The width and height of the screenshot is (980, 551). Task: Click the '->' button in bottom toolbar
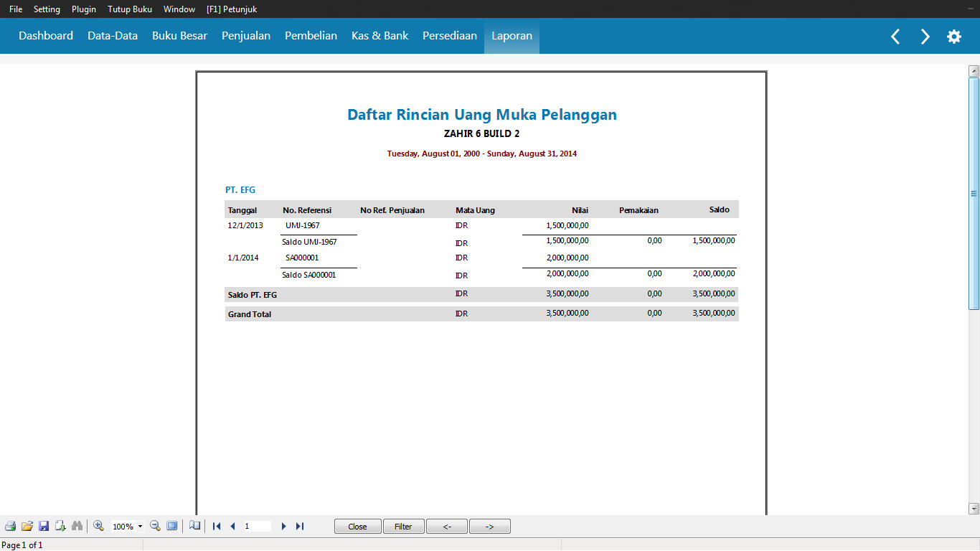click(x=490, y=527)
